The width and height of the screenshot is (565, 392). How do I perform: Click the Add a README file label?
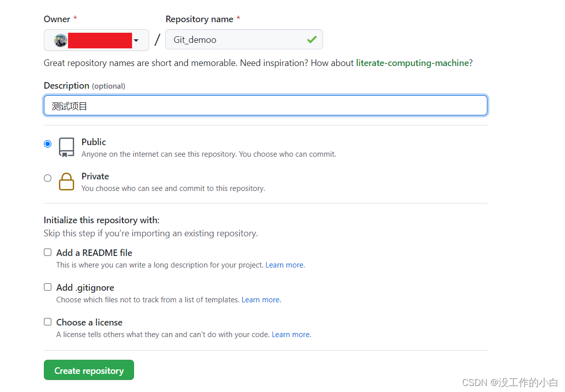click(94, 253)
